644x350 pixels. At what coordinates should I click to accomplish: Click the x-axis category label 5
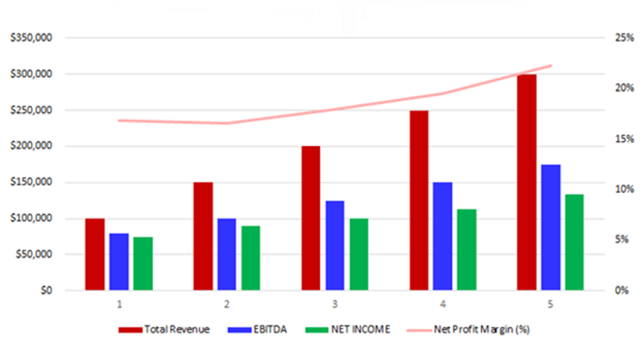pyautogui.click(x=550, y=305)
